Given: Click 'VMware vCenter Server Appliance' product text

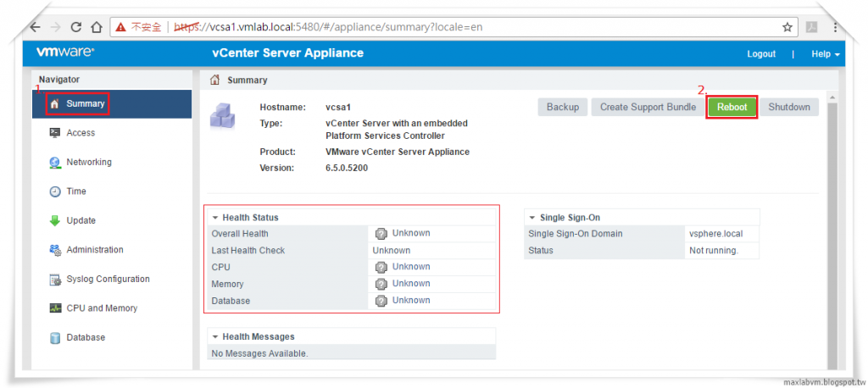Looking at the screenshot, I should (398, 152).
